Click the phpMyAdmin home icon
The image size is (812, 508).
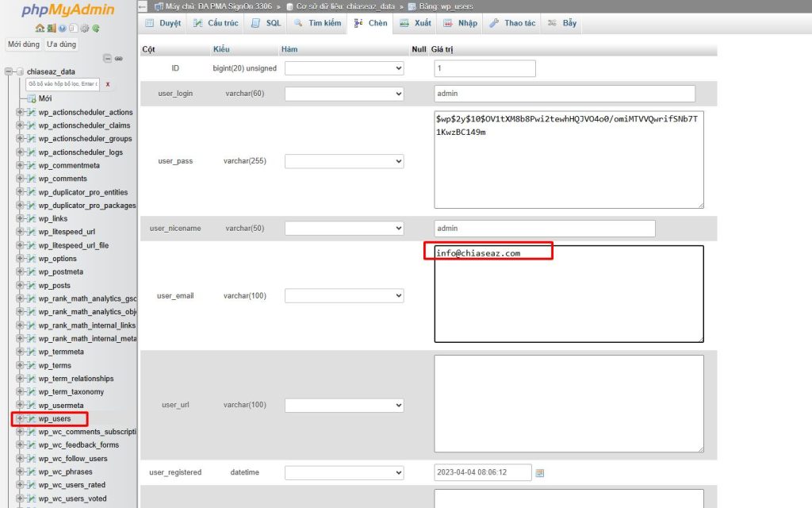click(x=40, y=28)
